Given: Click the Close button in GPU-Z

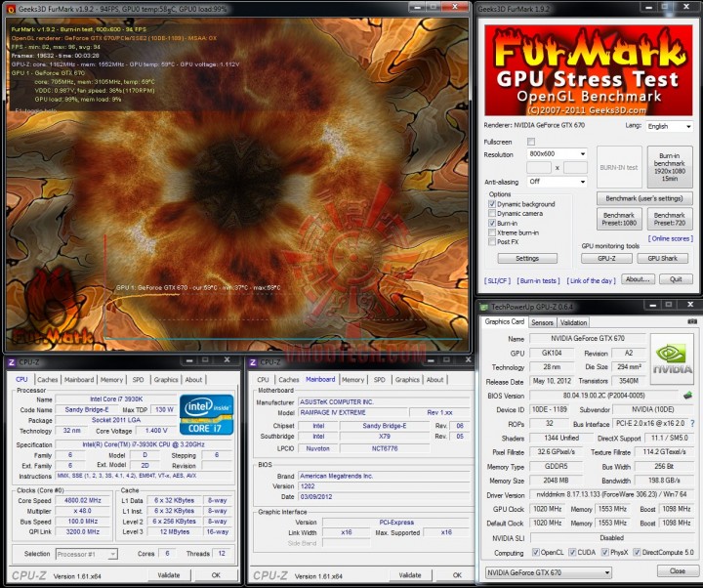Looking at the screenshot, I should 677,571.
